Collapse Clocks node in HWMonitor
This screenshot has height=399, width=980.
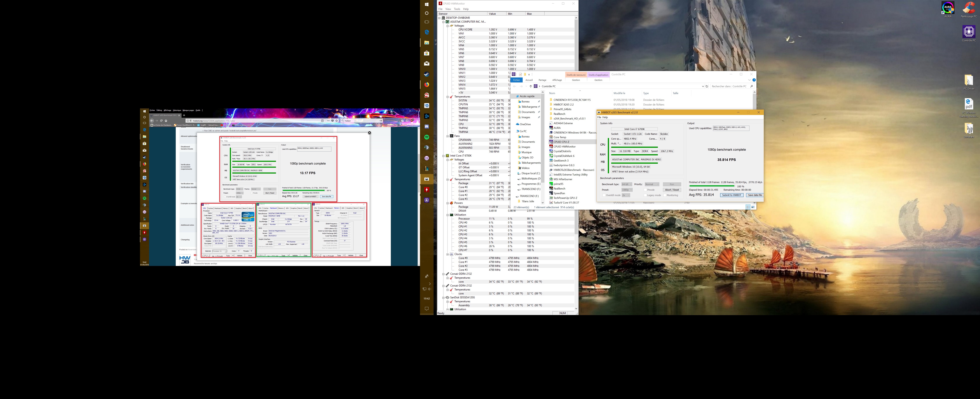point(447,254)
